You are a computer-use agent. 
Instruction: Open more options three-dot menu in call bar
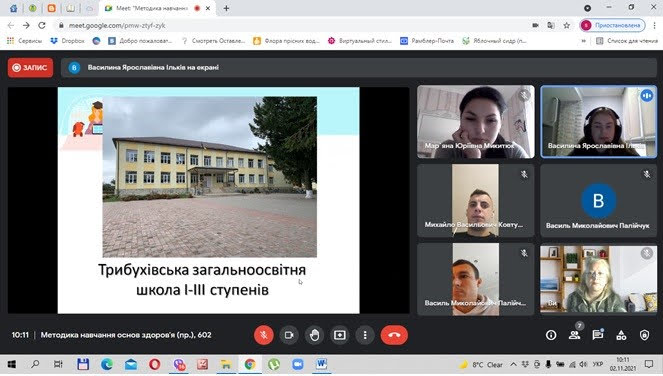tap(365, 335)
